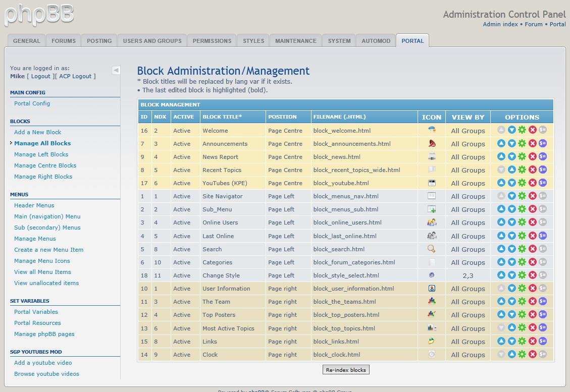Screen dimensions: 570x392
Task: Move the Most Active Topics block up
Action: [511, 328]
